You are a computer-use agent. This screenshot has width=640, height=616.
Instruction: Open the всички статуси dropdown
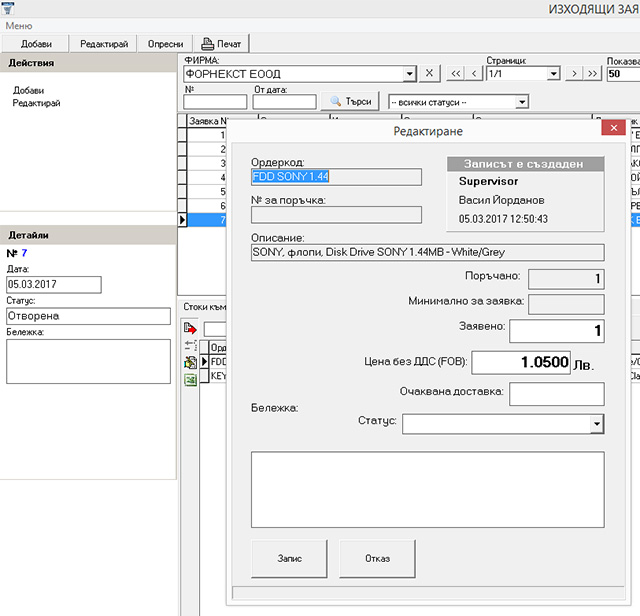[522, 102]
